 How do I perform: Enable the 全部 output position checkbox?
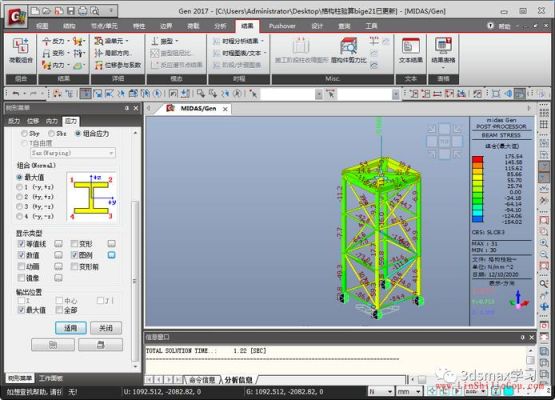click(59, 310)
